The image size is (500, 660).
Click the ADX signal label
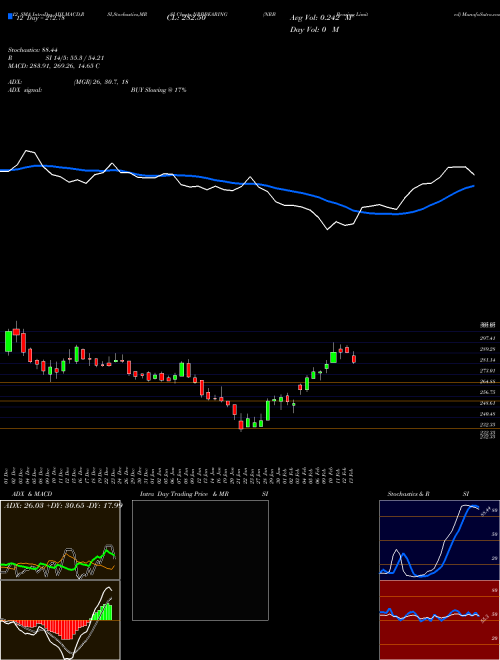pyautogui.click(x=25, y=90)
